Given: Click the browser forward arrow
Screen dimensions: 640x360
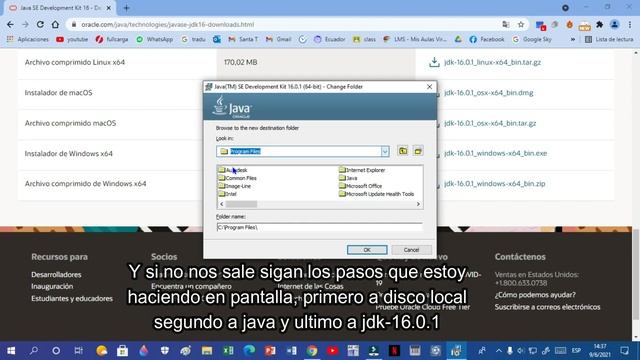Looking at the screenshot, I should tap(25, 24).
